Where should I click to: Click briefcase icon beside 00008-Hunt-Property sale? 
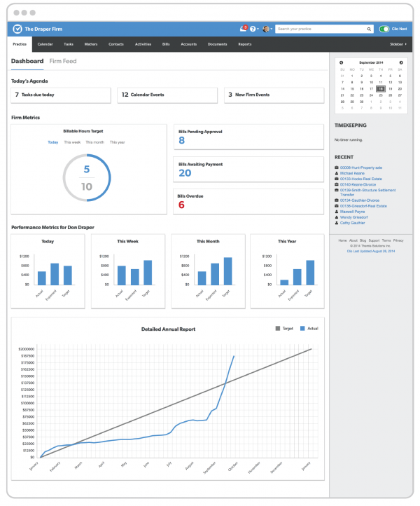pos(337,167)
